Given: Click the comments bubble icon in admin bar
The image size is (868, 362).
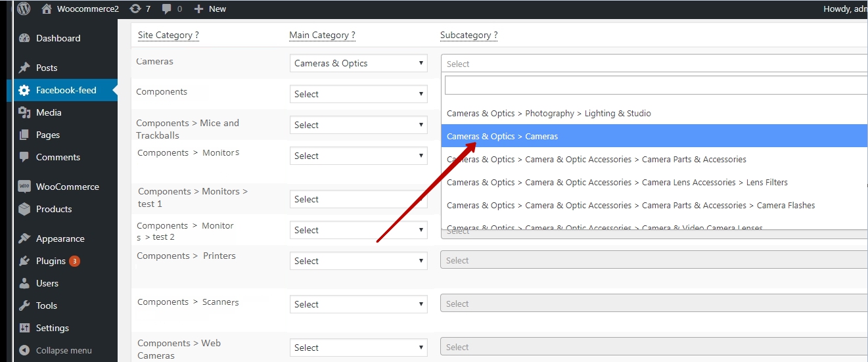Looking at the screenshot, I should (167, 9).
